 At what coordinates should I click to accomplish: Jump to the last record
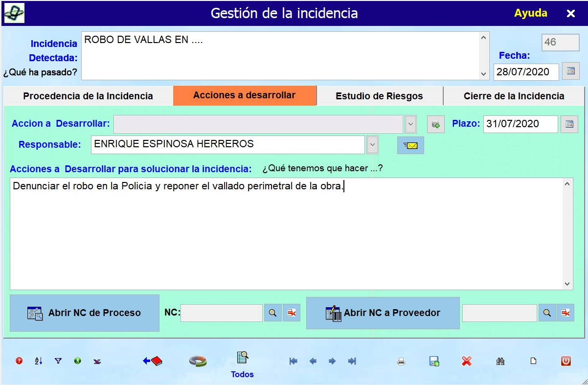pyautogui.click(x=352, y=361)
